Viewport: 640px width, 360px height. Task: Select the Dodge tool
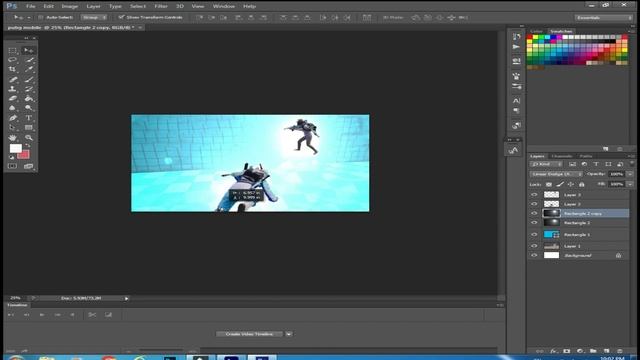pos(29,108)
